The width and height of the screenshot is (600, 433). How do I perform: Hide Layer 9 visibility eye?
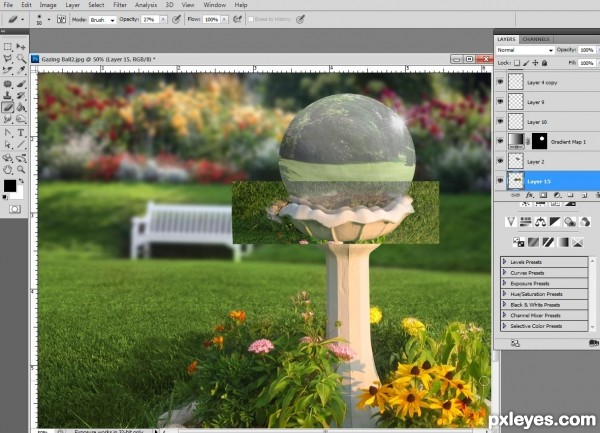pos(500,102)
